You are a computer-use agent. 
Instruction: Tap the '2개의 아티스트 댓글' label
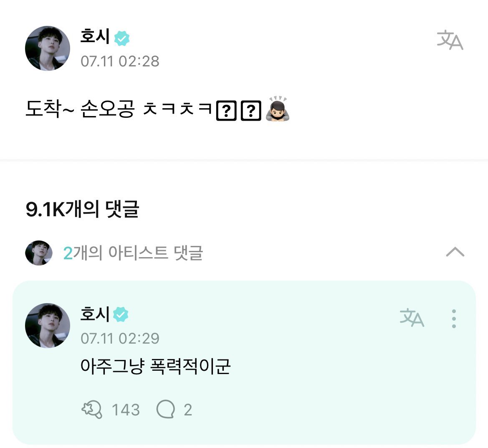pos(133,253)
